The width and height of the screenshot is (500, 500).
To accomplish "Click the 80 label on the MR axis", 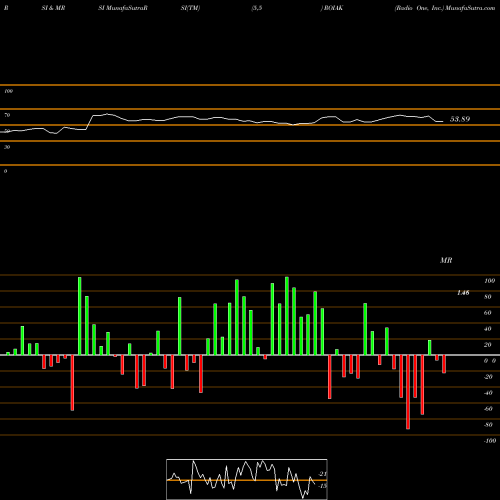I will click(x=488, y=297).
